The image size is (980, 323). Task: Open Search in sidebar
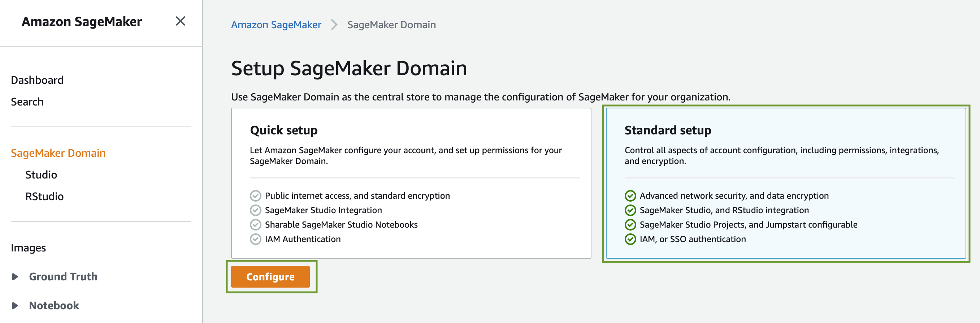27,102
